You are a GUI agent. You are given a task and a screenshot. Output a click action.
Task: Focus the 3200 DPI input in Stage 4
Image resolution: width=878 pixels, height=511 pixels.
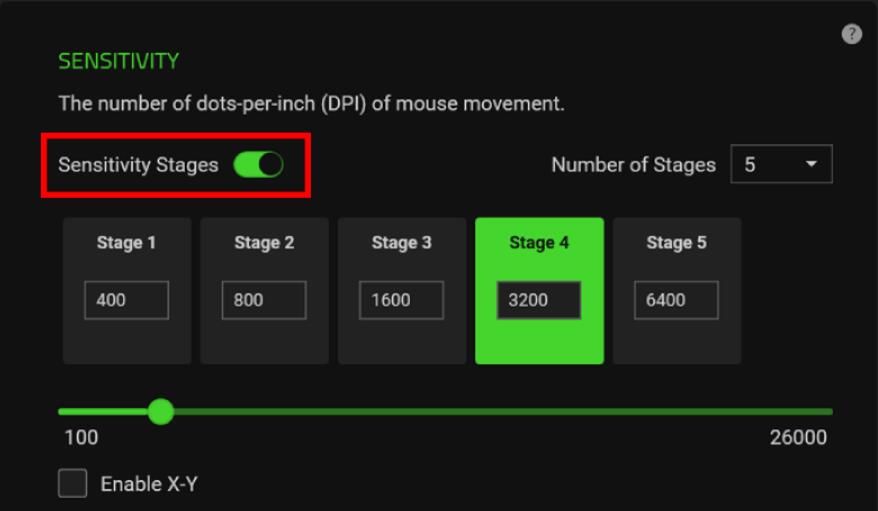click(539, 300)
